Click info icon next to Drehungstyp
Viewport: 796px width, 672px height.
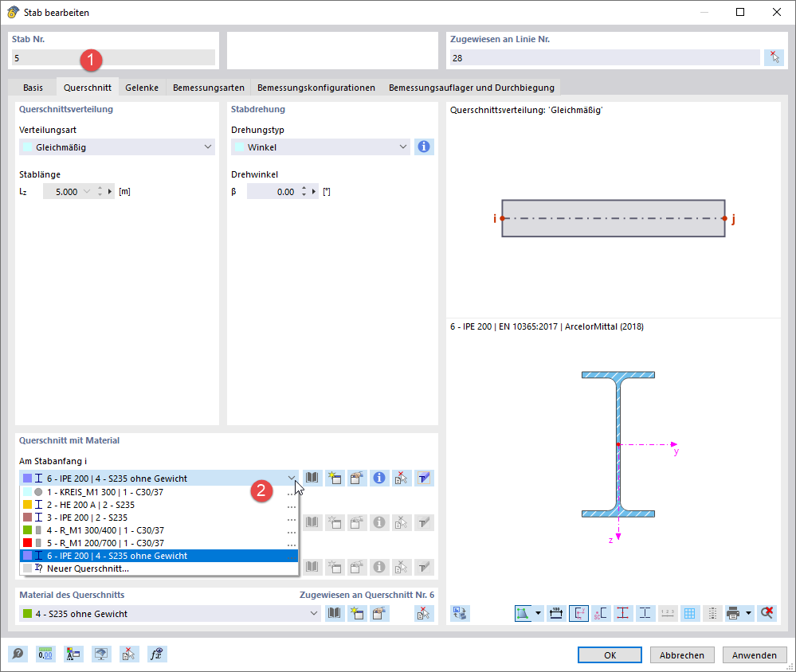(424, 147)
